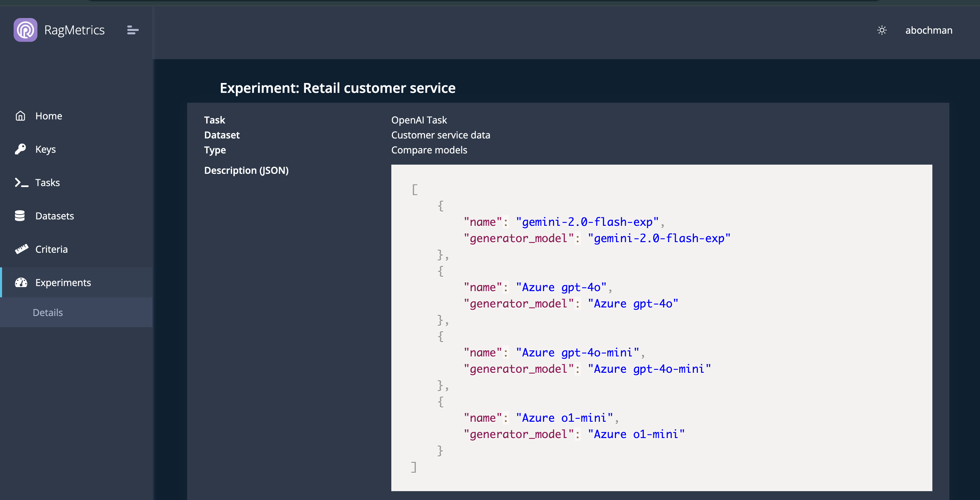Collapse the sidebar with the hamburger icon
The height and width of the screenshot is (500, 980).
pos(133,30)
